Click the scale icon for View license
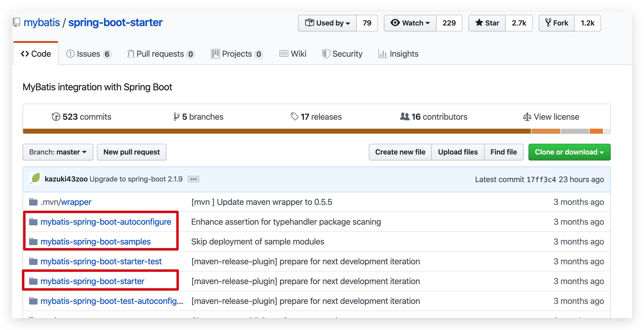This screenshot has width=644, height=330. tap(527, 117)
